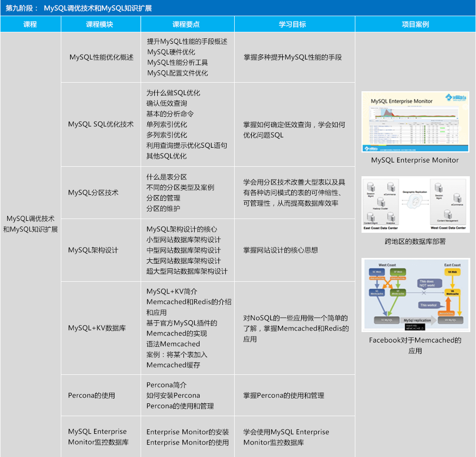Click the MySQL性能分析工具 key point

pyautogui.click(x=177, y=63)
